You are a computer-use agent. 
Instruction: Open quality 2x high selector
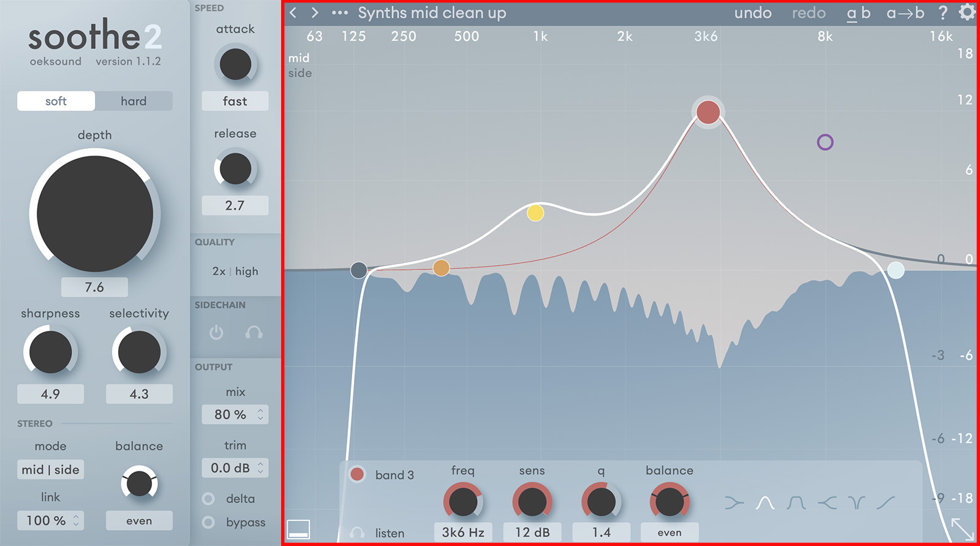point(235,271)
